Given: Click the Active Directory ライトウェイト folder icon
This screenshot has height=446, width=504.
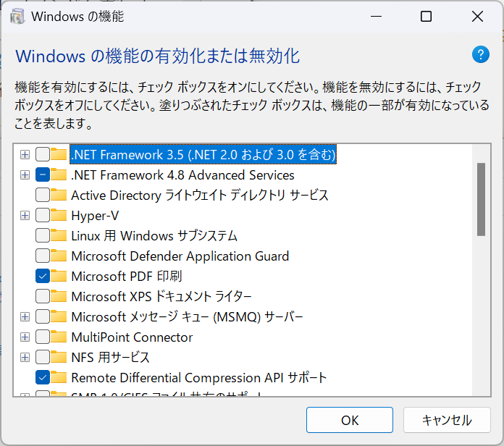Looking at the screenshot, I should [x=59, y=195].
